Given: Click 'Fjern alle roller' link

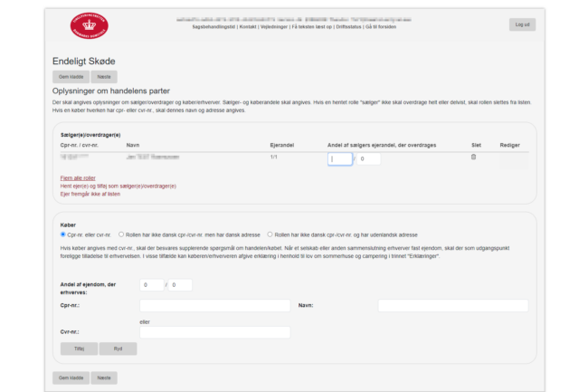Looking at the screenshot, I should (x=77, y=178).
